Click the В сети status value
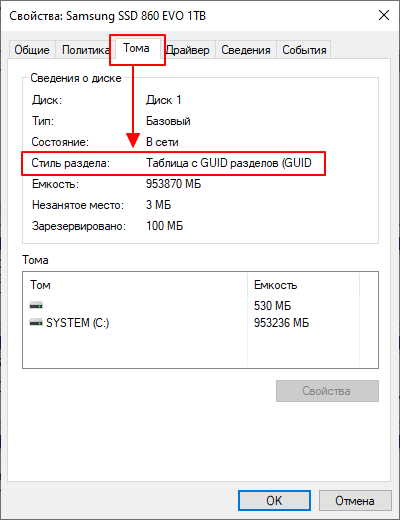Screen dimensions: 400x520 (162, 142)
